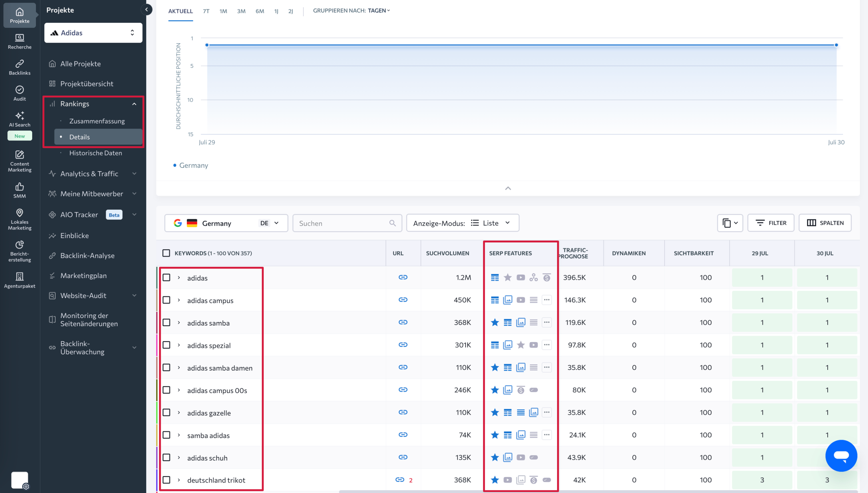Sort by SUCHVOLUMEN column header
The height and width of the screenshot is (493, 868).
coord(448,253)
